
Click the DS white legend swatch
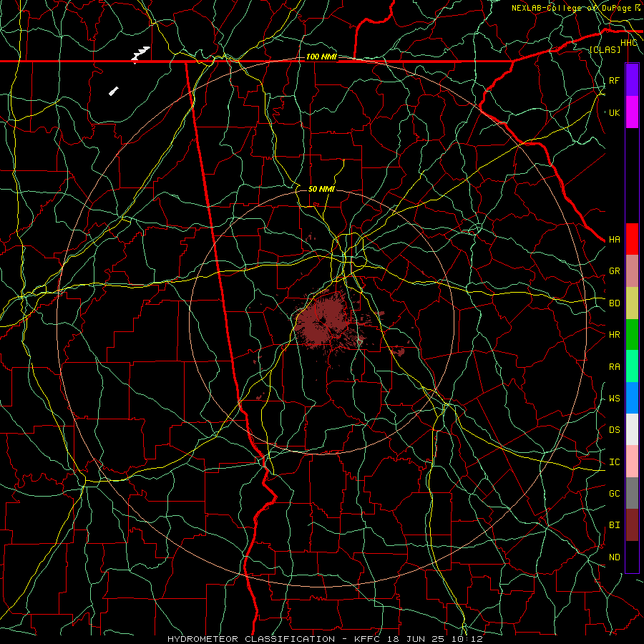[632, 429]
